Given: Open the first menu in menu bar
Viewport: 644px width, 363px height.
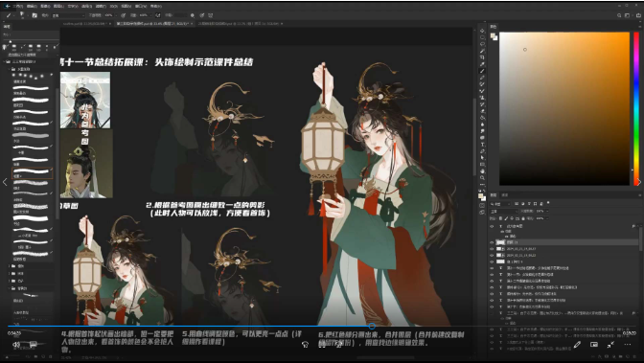Looking at the screenshot, I should pyautogui.click(x=17, y=6).
